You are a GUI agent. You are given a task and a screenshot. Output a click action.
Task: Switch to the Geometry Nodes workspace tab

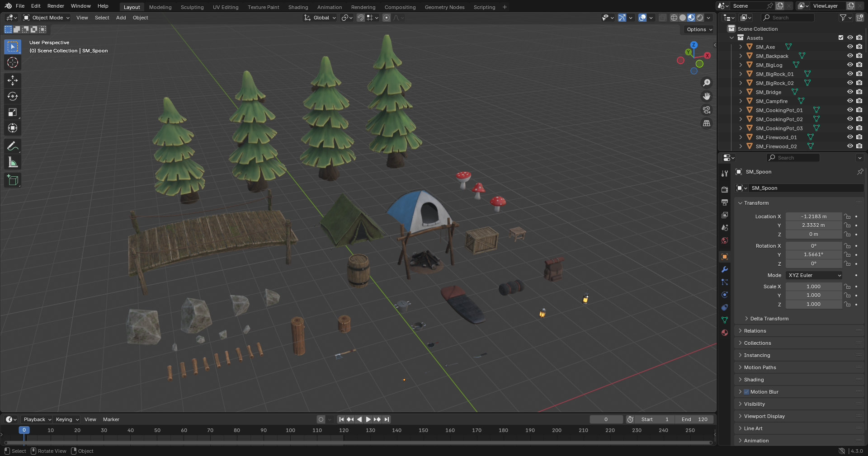[444, 7]
